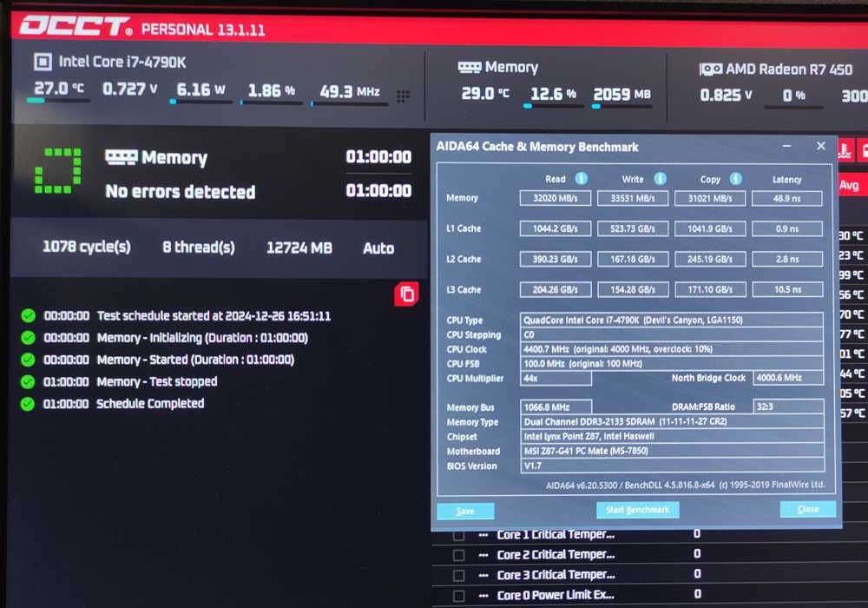Click the Memory module icon in header
This screenshot has width=868, height=608.
click(470, 68)
